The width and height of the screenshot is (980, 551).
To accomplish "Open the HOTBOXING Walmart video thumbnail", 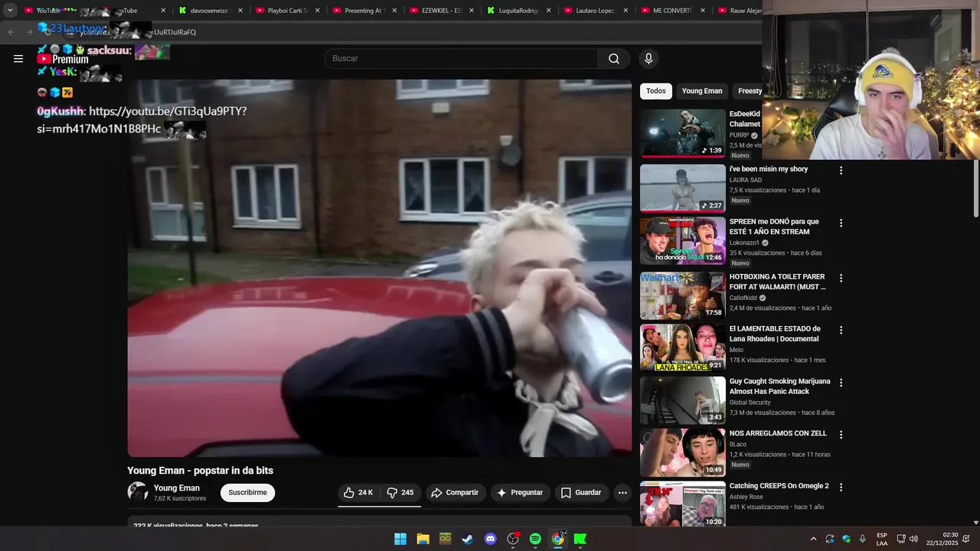I will (683, 295).
